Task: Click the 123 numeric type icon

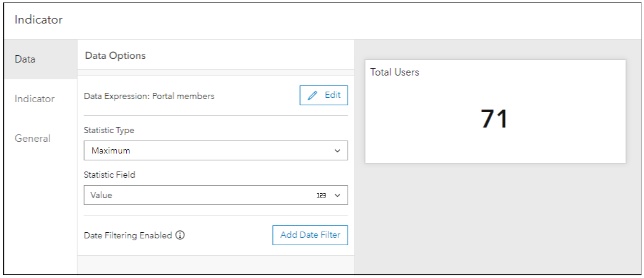Action: click(x=321, y=195)
